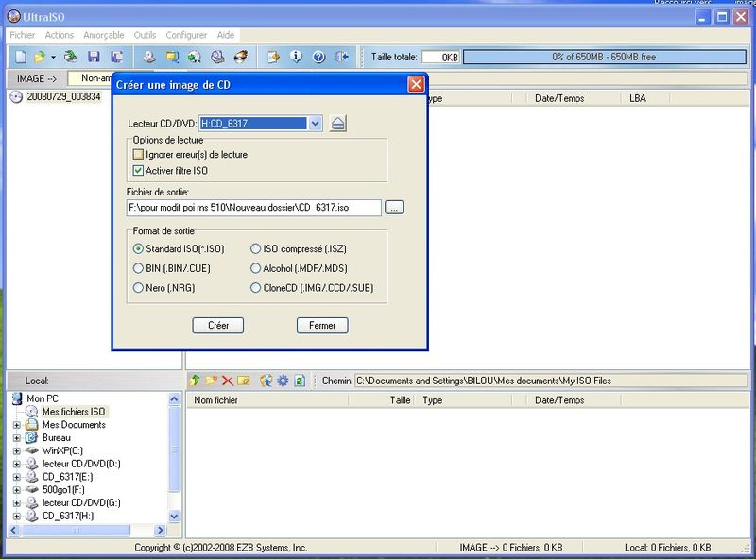Expand the lecteur CD/DVD(G:) tree node

click(x=17, y=503)
